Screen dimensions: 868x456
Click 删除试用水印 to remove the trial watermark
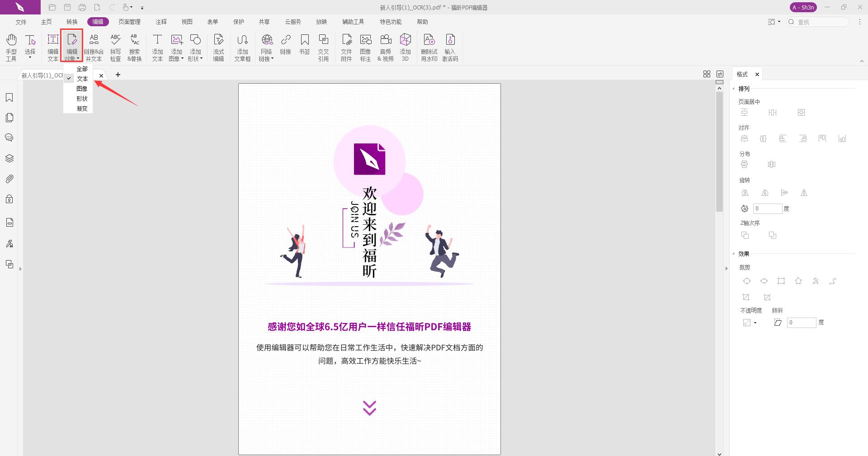tap(429, 47)
